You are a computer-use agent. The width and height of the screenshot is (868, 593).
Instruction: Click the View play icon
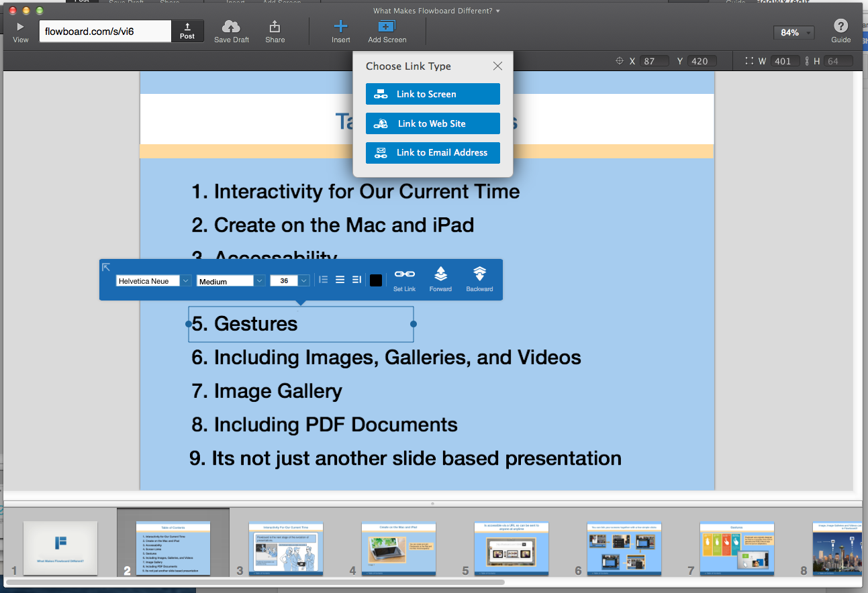coord(20,27)
